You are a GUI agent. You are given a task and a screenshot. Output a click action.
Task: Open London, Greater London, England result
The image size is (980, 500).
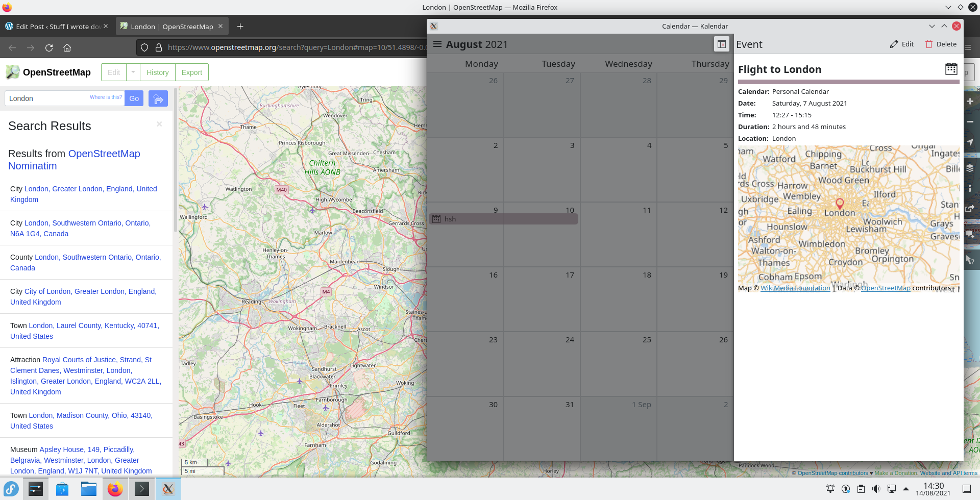coord(84,194)
